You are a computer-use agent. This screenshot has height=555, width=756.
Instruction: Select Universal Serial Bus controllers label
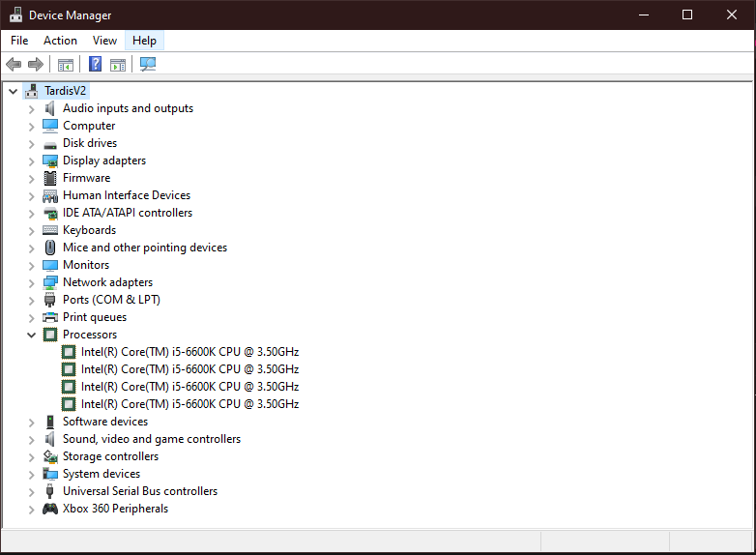(x=140, y=491)
